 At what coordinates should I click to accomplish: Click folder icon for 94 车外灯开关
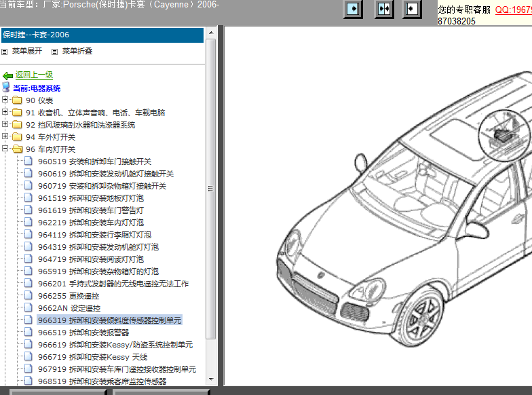(17, 137)
